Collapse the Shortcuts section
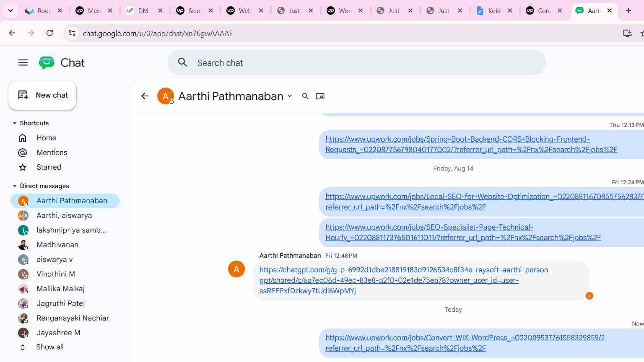Image resolution: width=644 pixels, height=362 pixels. (x=15, y=123)
